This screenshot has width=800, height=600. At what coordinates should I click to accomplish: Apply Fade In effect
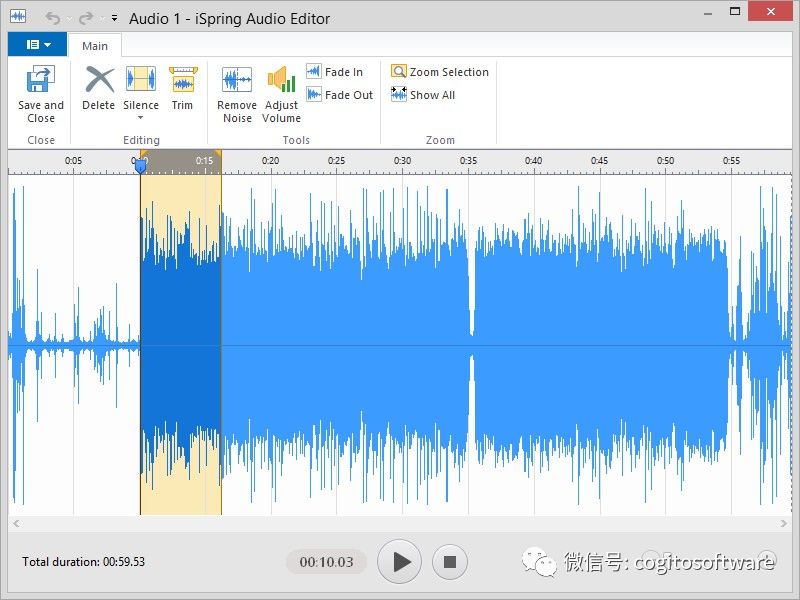coord(335,72)
